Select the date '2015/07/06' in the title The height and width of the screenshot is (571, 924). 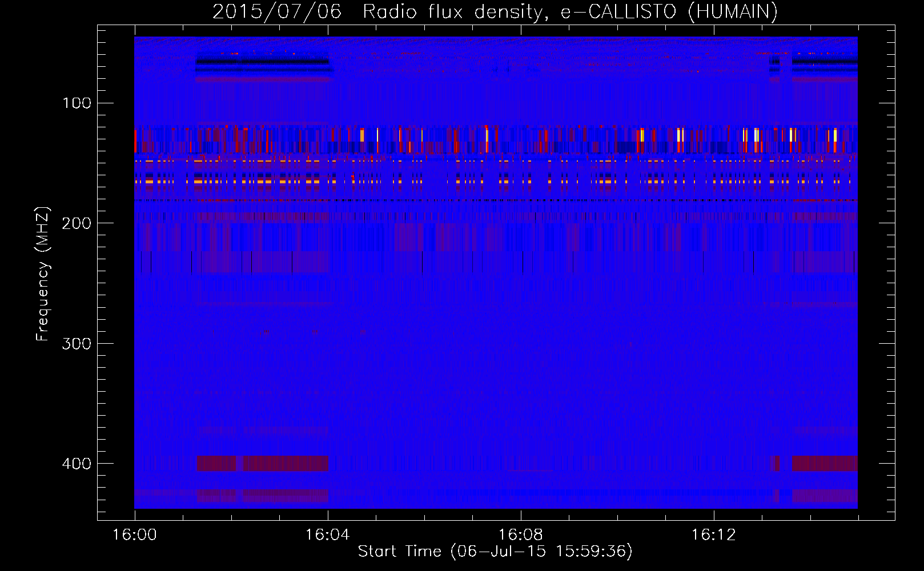[277, 11]
